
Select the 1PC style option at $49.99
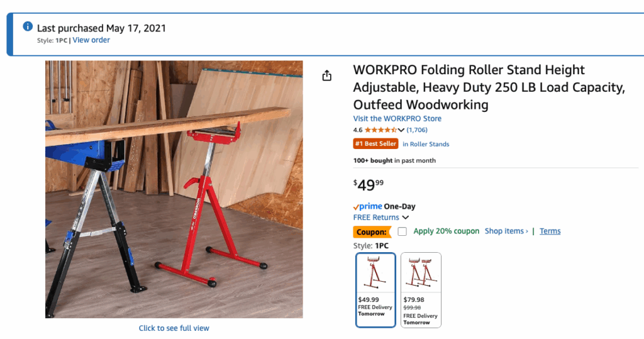(x=375, y=290)
